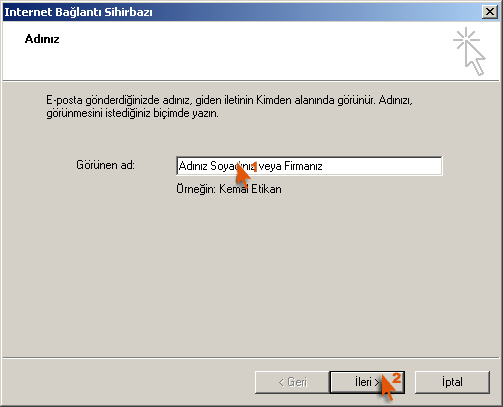Click the disabled < Geri button
The image size is (503, 407).
click(292, 382)
